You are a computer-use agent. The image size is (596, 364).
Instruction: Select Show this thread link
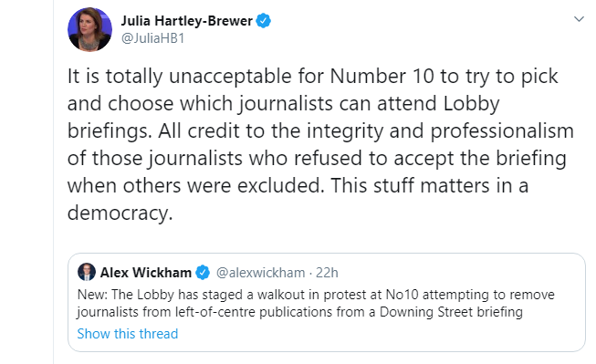(128, 334)
